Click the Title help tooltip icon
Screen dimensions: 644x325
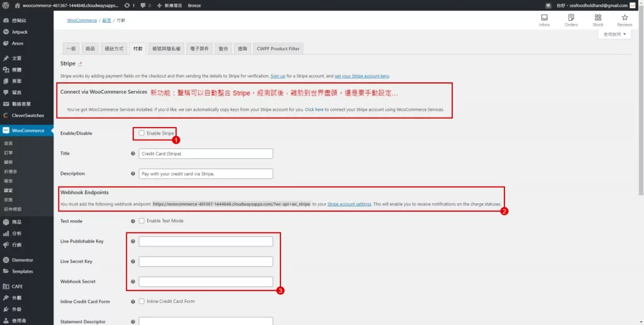click(133, 153)
